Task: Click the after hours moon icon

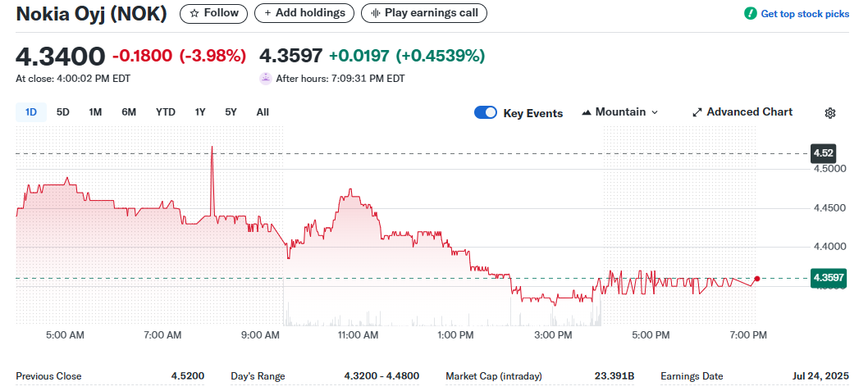Action: (266, 79)
